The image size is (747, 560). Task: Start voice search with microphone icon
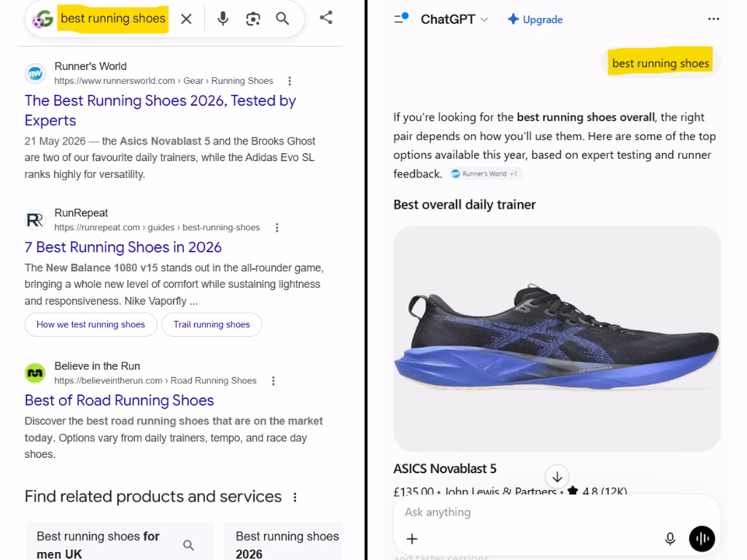pos(222,18)
